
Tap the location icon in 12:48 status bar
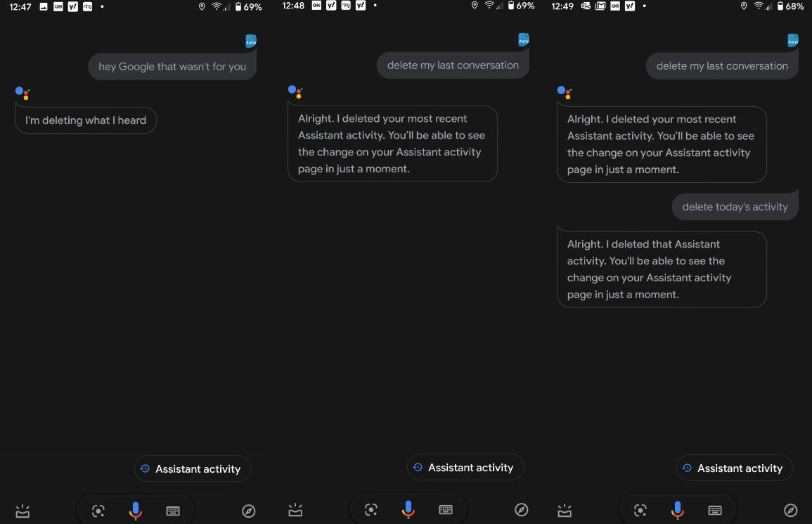click(x=475, y=6)
